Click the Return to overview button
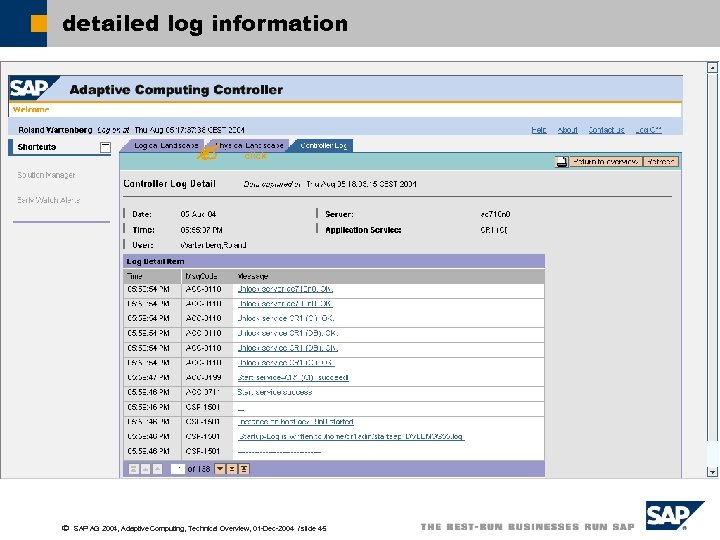720x540 pixels. coord(605,162)
